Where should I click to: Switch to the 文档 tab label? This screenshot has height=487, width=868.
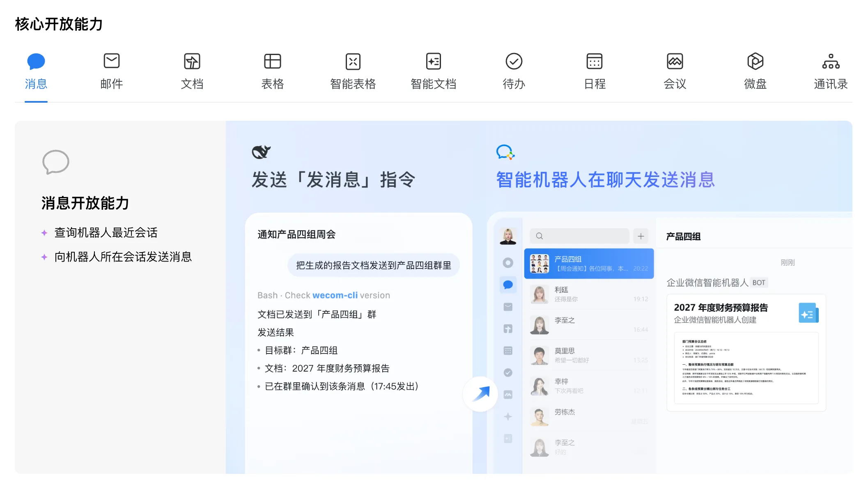click(x=192, y=84)
